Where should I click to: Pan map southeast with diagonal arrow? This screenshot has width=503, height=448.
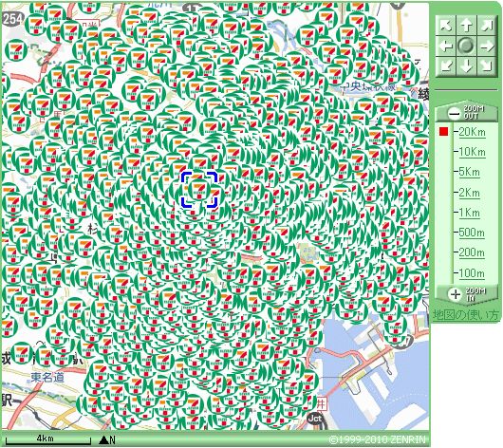tap(487, 66)
